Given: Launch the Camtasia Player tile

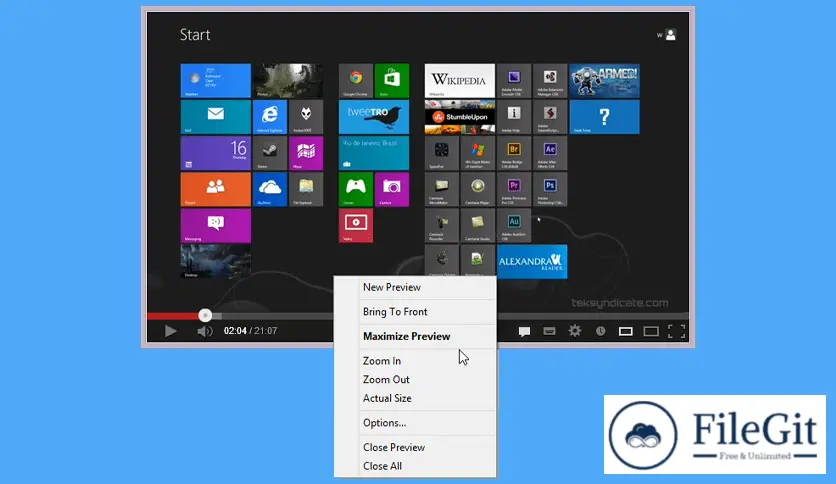Looking at the screenshot, I should (478, 189).
